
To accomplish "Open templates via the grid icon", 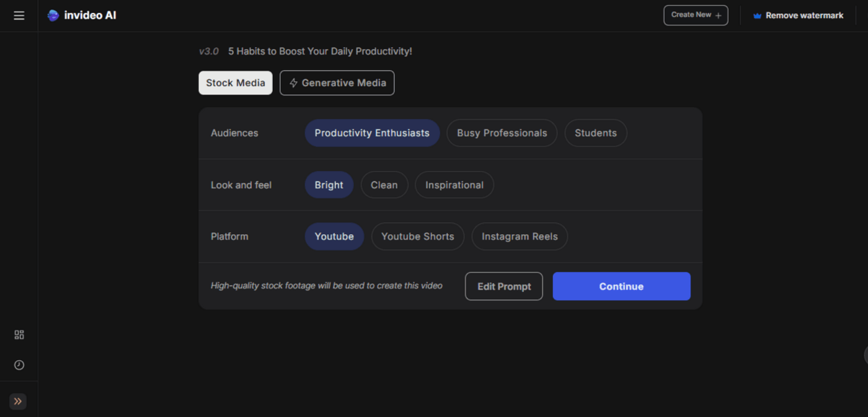I will tap(19, 335).
